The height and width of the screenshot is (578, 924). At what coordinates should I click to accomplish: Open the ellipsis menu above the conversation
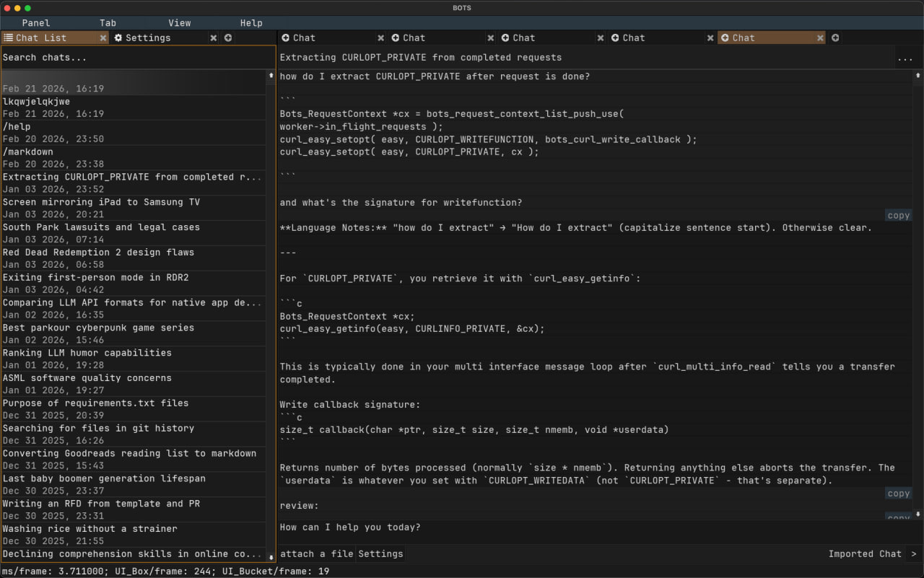905,59
